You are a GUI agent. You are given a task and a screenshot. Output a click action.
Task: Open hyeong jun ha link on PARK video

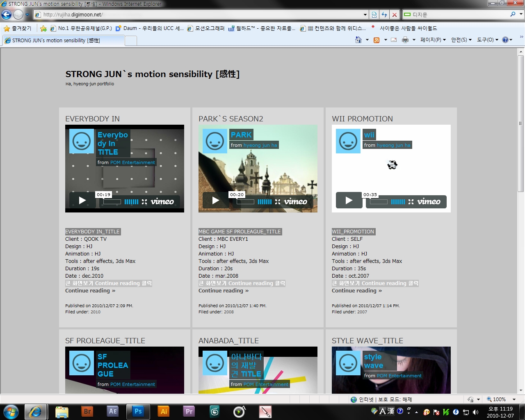click(260, 145)
